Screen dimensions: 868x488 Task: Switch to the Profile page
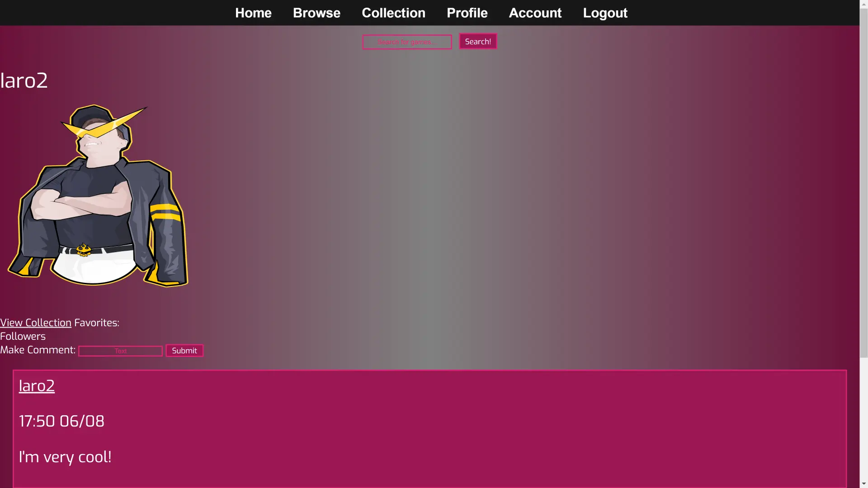click(x=467, y=13)
